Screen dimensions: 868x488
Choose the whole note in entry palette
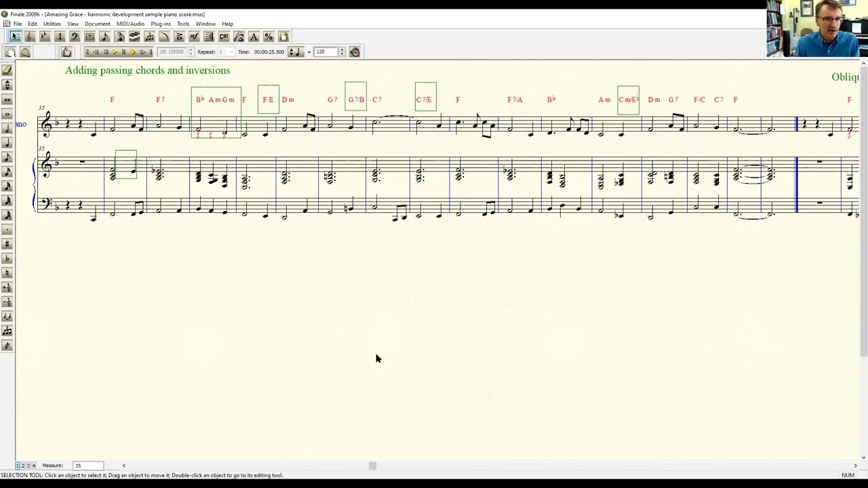(x=7, y=114)
